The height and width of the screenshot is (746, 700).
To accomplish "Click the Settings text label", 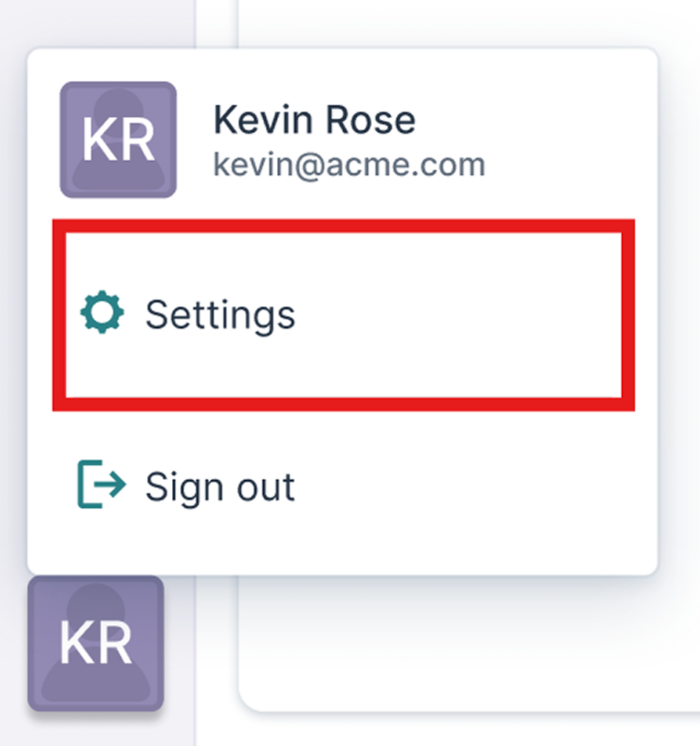I will (x=220, y=315).
